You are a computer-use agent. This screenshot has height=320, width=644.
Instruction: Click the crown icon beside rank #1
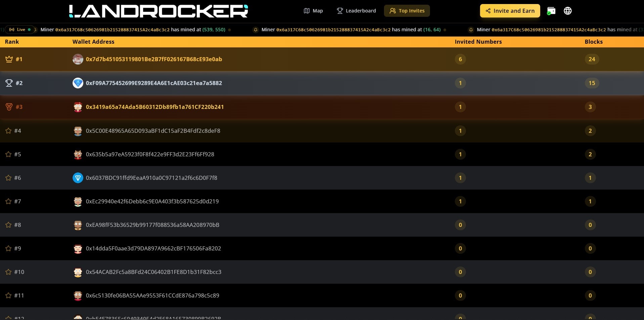tap(8, 59)
